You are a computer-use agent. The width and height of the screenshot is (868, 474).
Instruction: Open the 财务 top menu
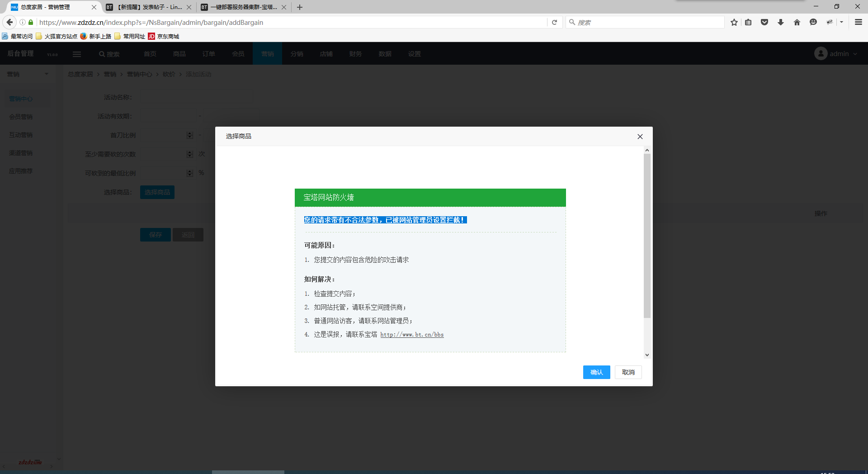(x=356, y=54)
